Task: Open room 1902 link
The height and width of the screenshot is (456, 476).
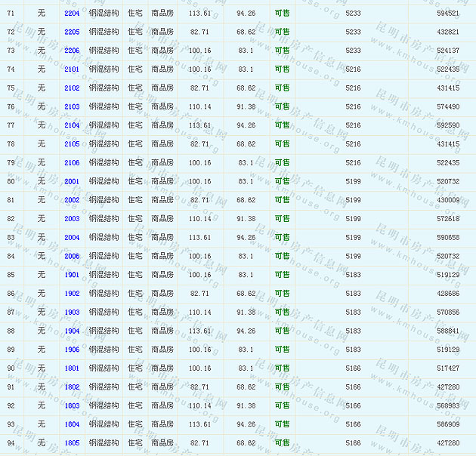Action: click(72, 294)
